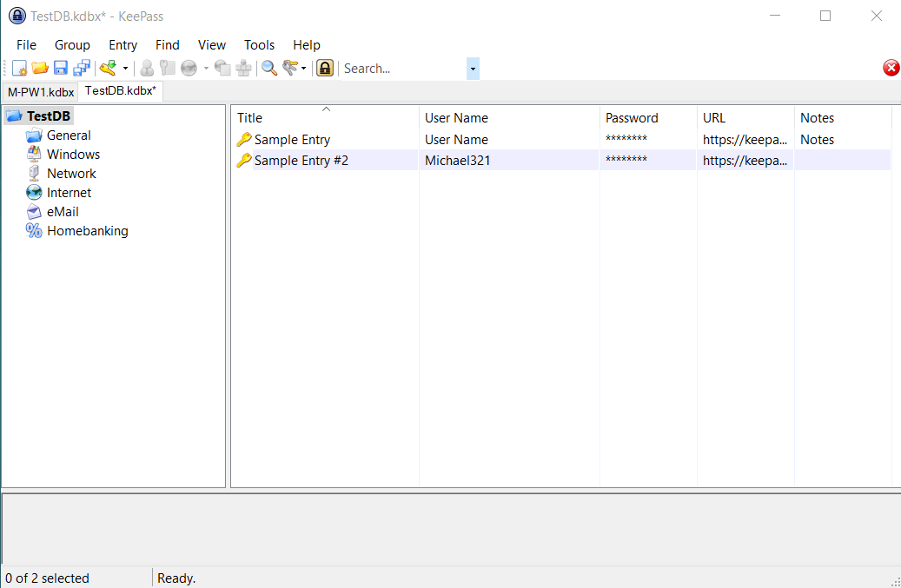Viewport: 901px width, 588px height.
Task: Select the Sample Entry row title
Action: (292, 140)
